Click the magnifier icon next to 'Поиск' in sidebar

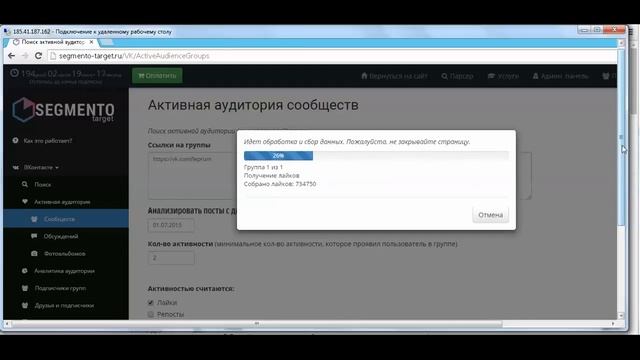[25, 184]
